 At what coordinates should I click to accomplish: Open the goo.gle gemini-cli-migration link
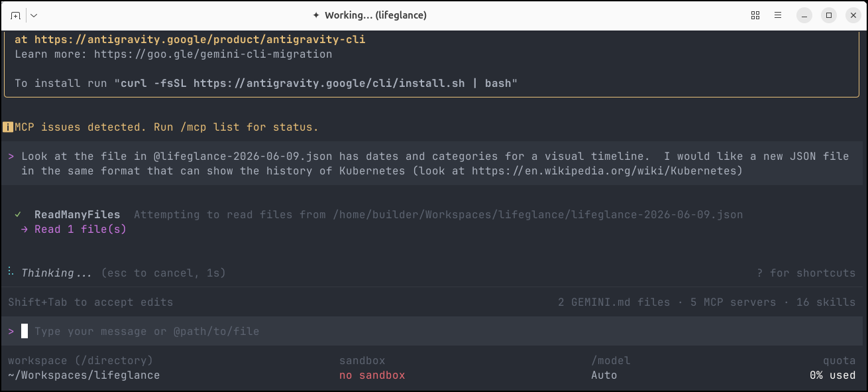(x=213, y=54)
